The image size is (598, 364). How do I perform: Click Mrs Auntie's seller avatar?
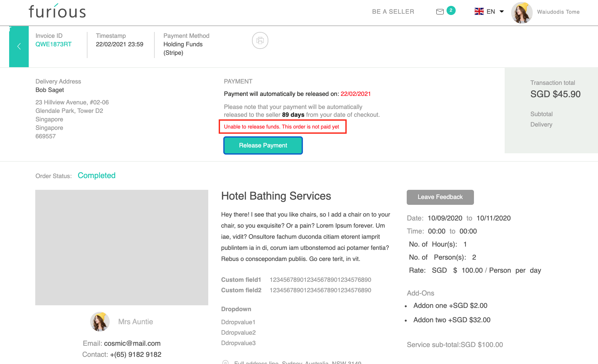click(100, 322)
